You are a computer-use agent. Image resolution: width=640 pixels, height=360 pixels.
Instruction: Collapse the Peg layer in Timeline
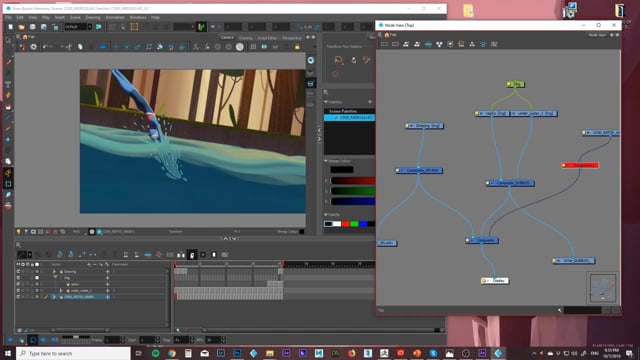(x=55, y=278)
